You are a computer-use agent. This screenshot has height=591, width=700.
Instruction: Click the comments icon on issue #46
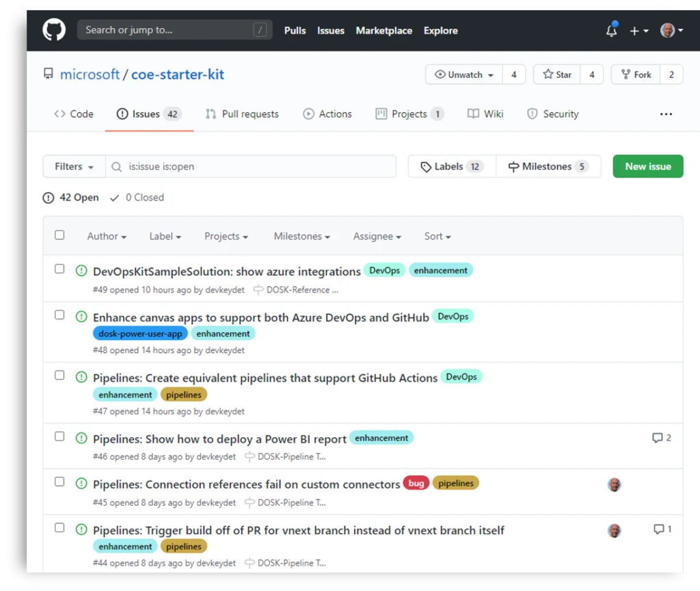(657, 438)
